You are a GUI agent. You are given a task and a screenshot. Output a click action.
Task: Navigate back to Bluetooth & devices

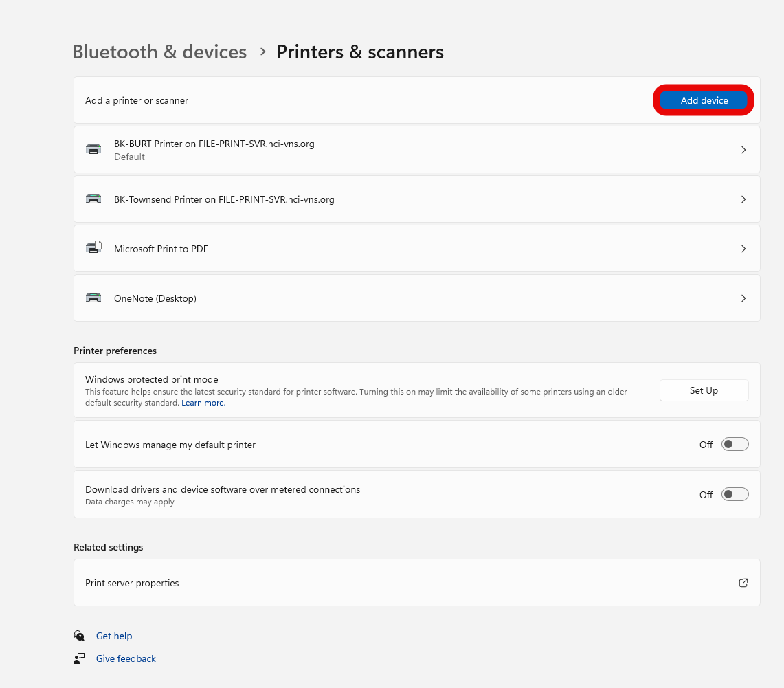click(x=159, y=52)
